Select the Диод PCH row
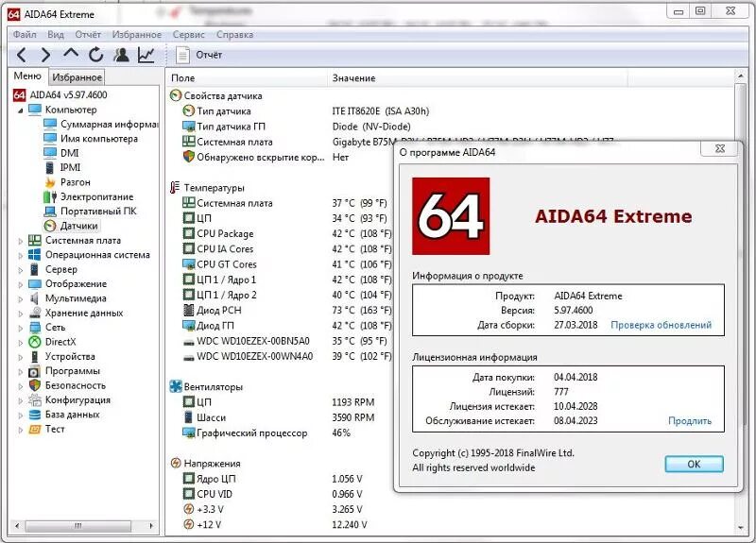The width and height of the screenshot is (756, 543). [287, 311]
